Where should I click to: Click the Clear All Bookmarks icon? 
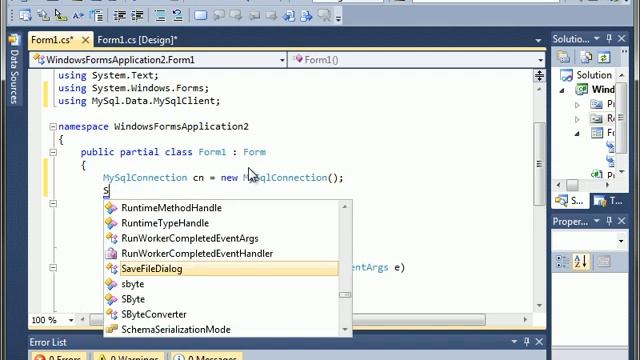point(324,16)
